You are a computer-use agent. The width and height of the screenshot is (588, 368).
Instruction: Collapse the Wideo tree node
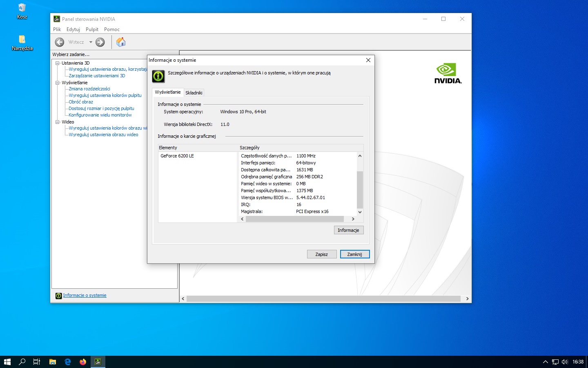(x=58, y=122)
